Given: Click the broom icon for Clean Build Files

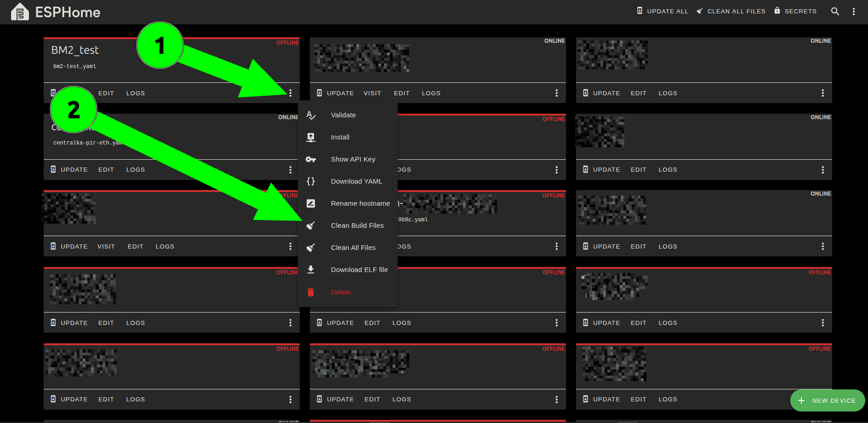Looking at the screenshot, I should [311, 226].
